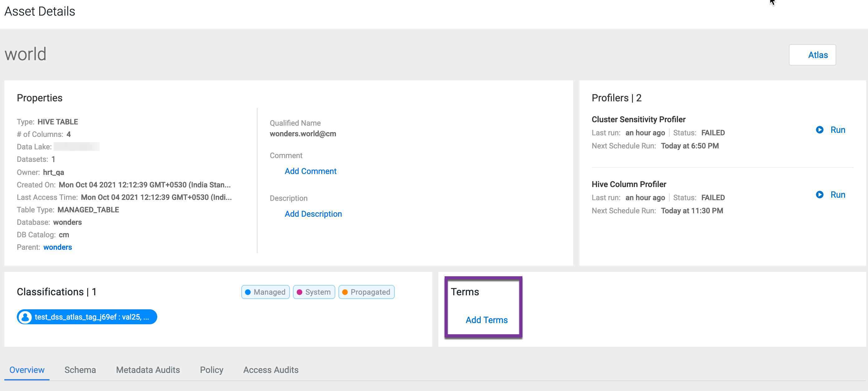Click the Overview tab
Viewport: 868px width, 391px height.
point(27,370)
